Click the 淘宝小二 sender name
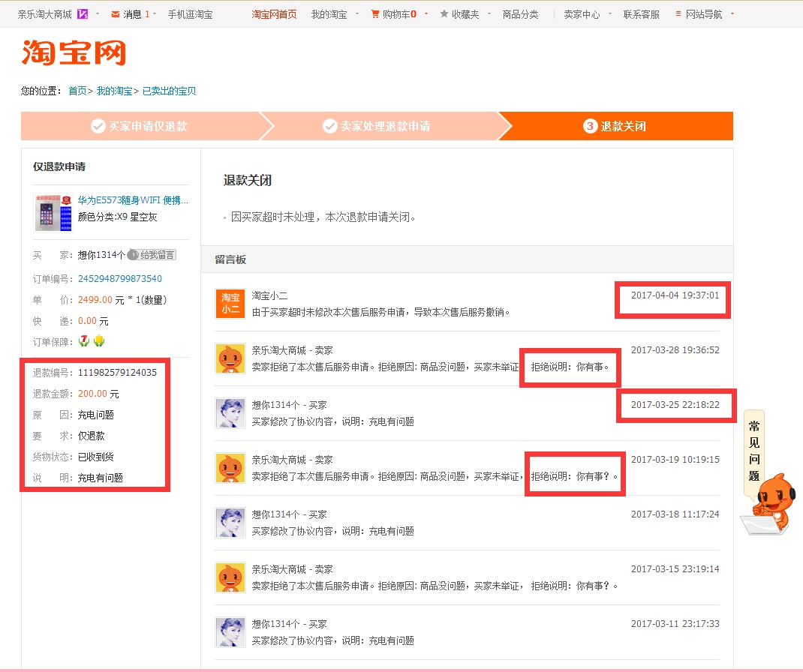Viewport: 803px width, 672px height. 269,295
